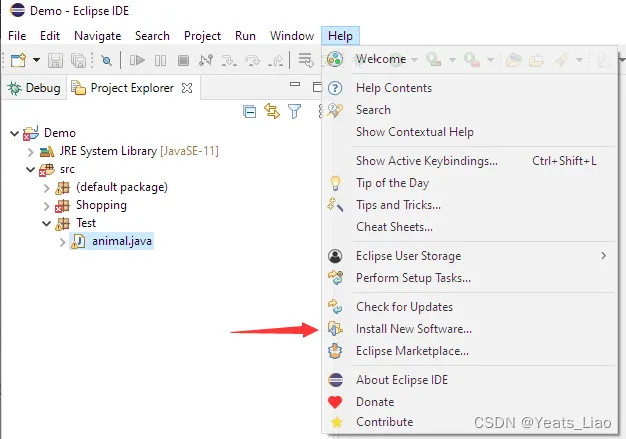Choose Eclipse Marketplace
The height and width of the screenshot is (439, 626).
pos(470,351)
